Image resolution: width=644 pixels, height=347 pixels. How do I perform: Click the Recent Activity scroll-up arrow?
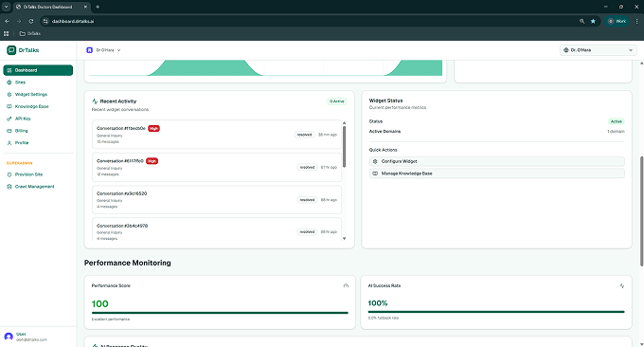pyautogui.click(x=344, y=123)
